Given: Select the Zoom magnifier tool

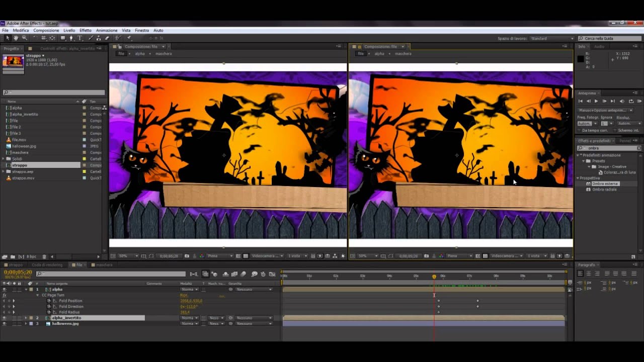Looking at the screenshot, I should click(x=24, y=38).
